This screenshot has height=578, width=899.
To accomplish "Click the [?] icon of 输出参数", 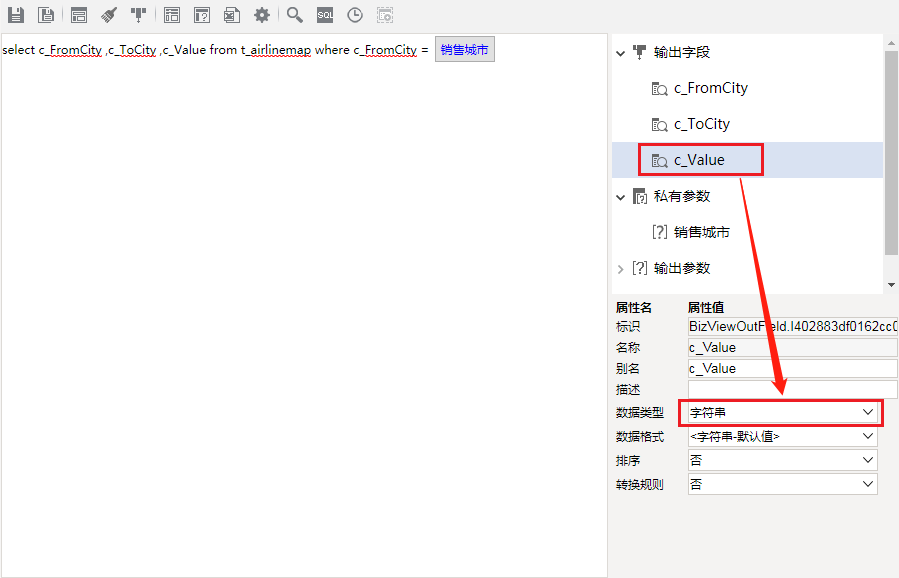I will click(640, 268).
